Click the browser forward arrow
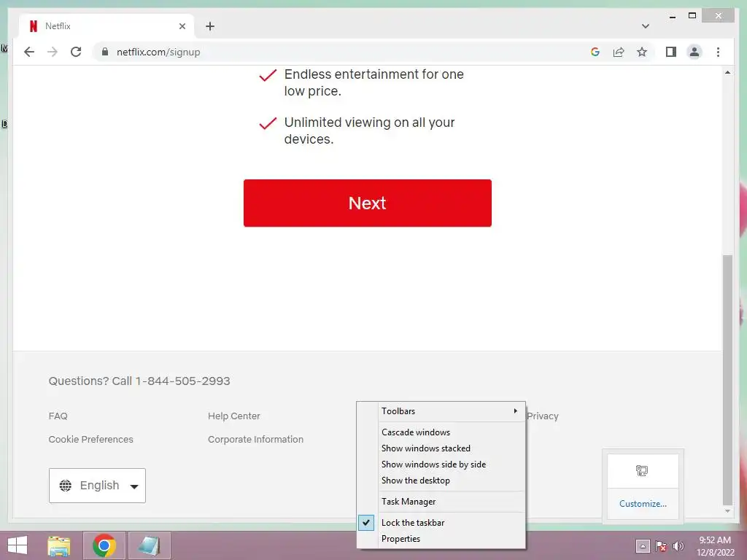 [x=53, y=52]
